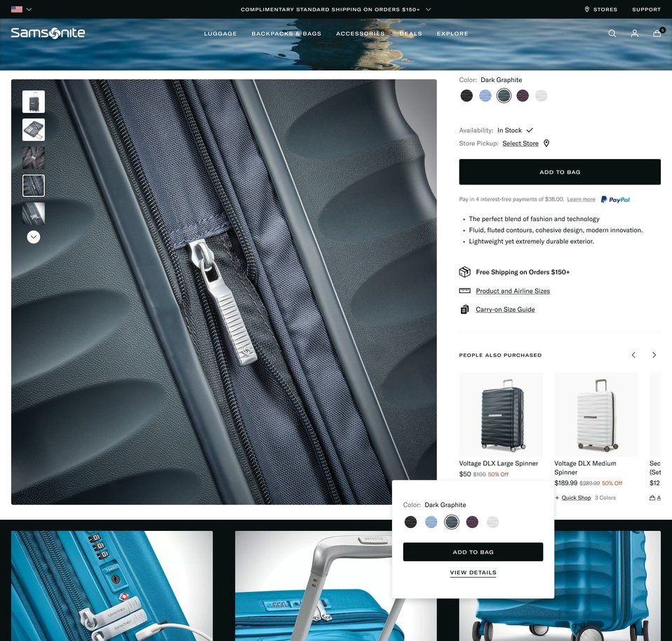This screenshot has width=672, height=641.
Task: Open the country flag selector
Action: tap(21, 9)
